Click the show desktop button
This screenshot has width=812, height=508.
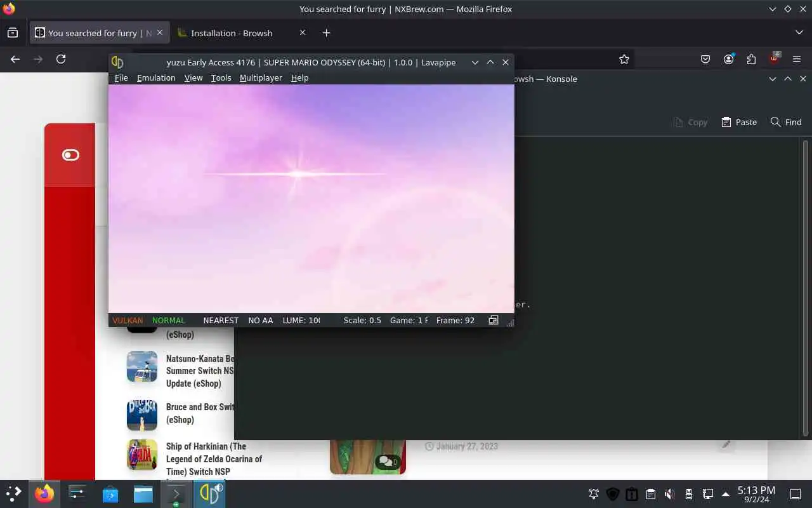(796, 494)
